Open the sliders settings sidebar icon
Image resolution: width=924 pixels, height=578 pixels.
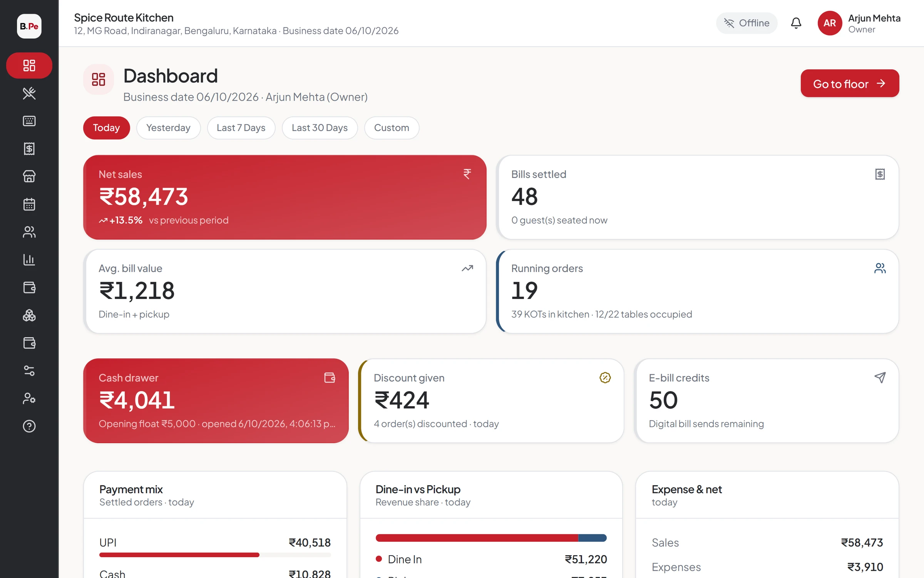tap(29, 371)
